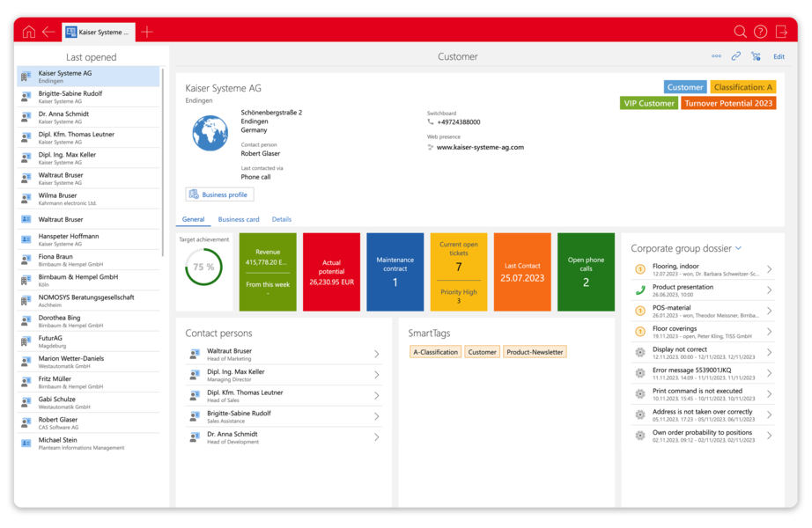812x528 pixels.
Task: Switch to the General tab
Action: click(193, 219)
